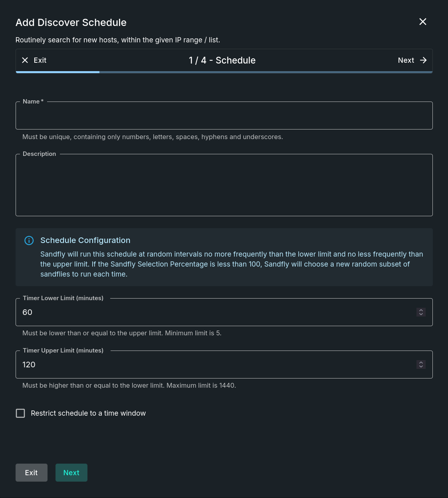Click the up arrow on Timer Lower Limit stepper

click(421, 310)
